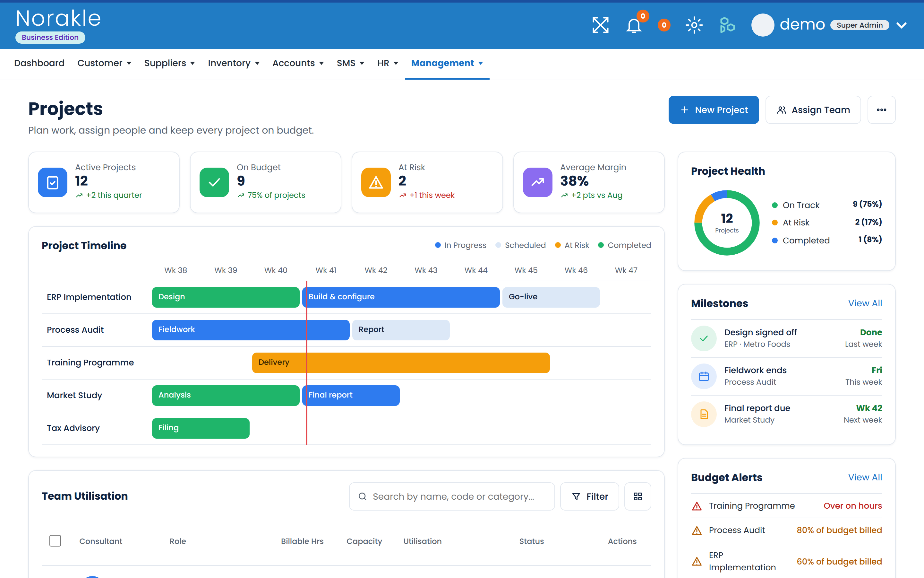The image size is (924, 578).
Task: Click the Fieldwork ends calendar icon
Action: click(704, 376)
